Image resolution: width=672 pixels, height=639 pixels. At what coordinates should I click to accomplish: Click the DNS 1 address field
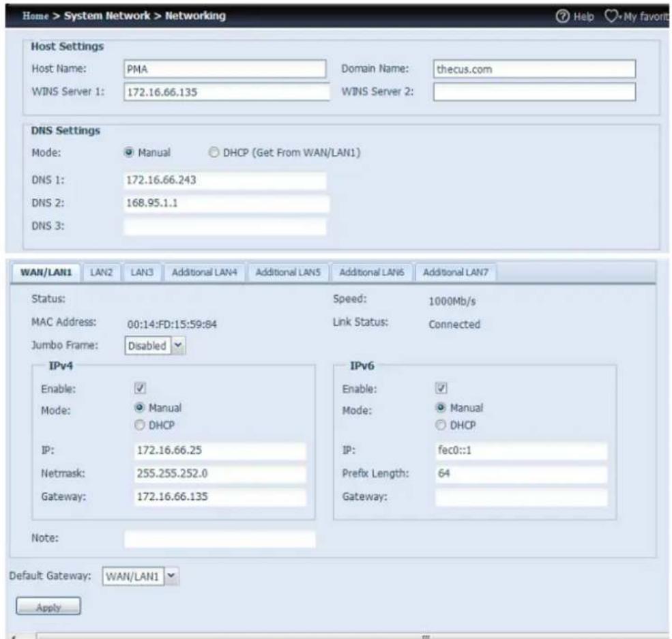[225, 180]
